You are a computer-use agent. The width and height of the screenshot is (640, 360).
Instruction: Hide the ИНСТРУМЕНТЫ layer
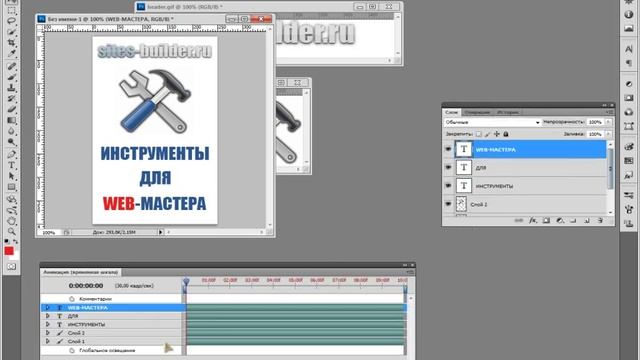(448, 186)
